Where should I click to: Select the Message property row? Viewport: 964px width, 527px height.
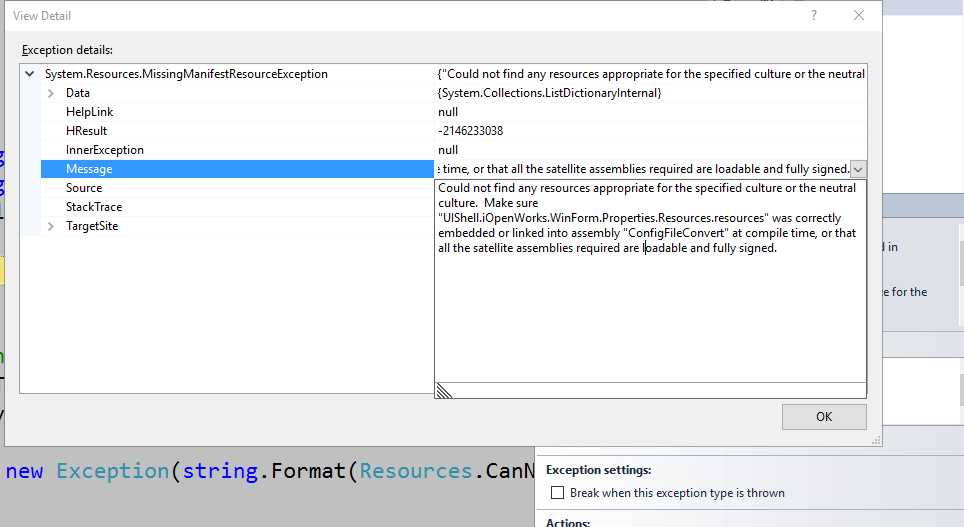pos(89,169)
